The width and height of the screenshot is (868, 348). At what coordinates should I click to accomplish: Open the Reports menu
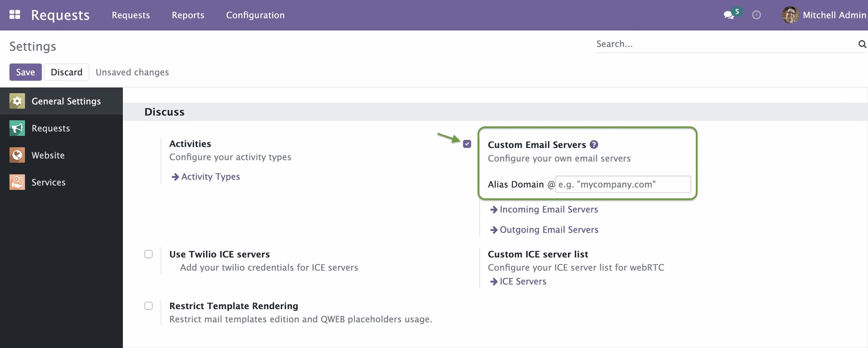tap(188, 15)
